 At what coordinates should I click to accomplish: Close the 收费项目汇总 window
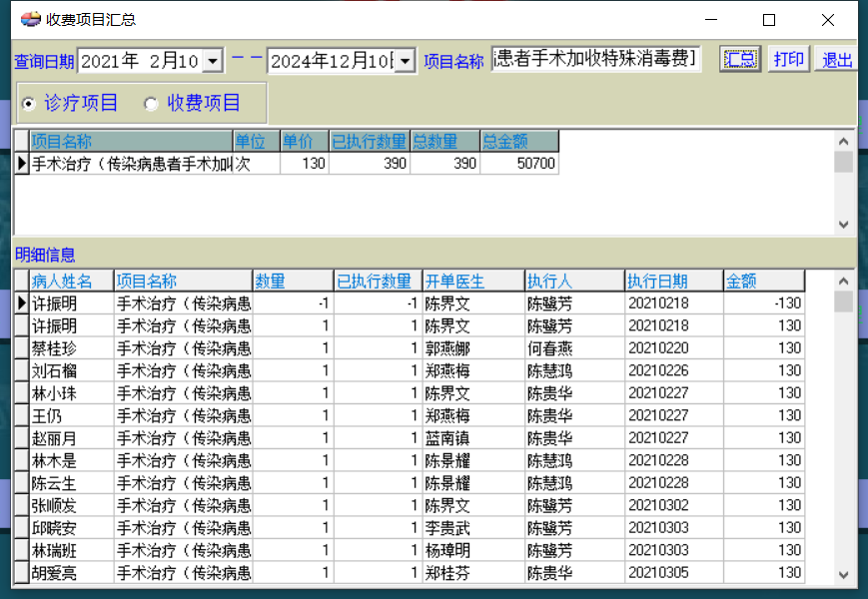pos(828,20)
